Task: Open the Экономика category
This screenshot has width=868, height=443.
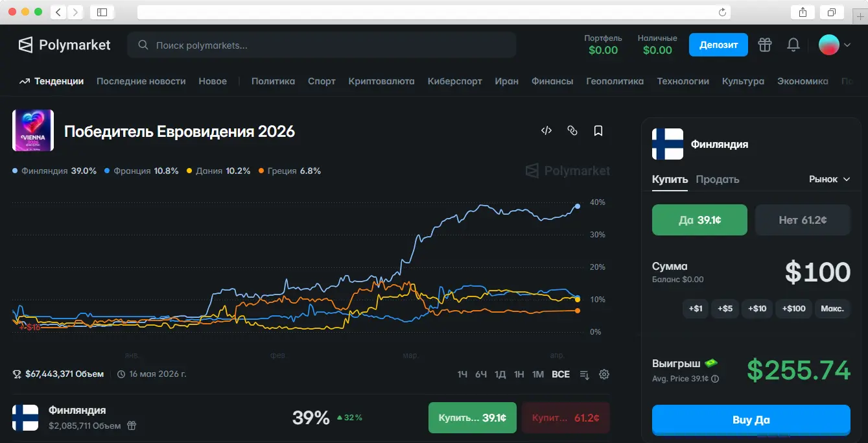Action: coord(803,81)
